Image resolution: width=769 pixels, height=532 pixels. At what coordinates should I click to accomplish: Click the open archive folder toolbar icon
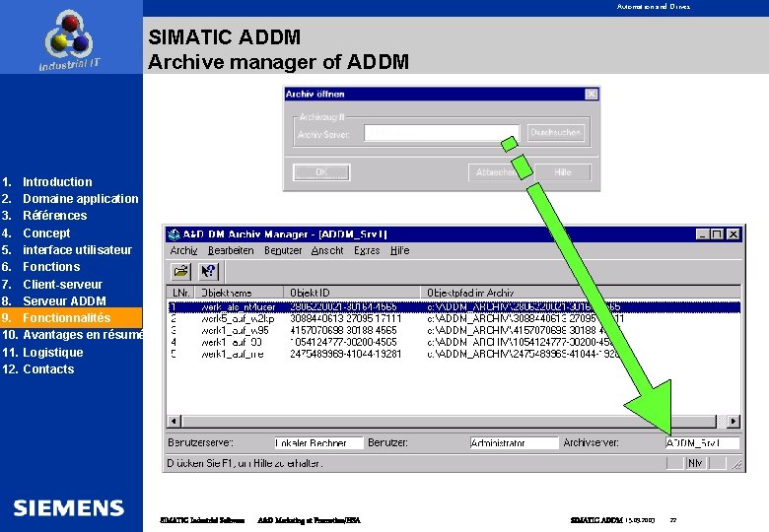click(180, 271)
